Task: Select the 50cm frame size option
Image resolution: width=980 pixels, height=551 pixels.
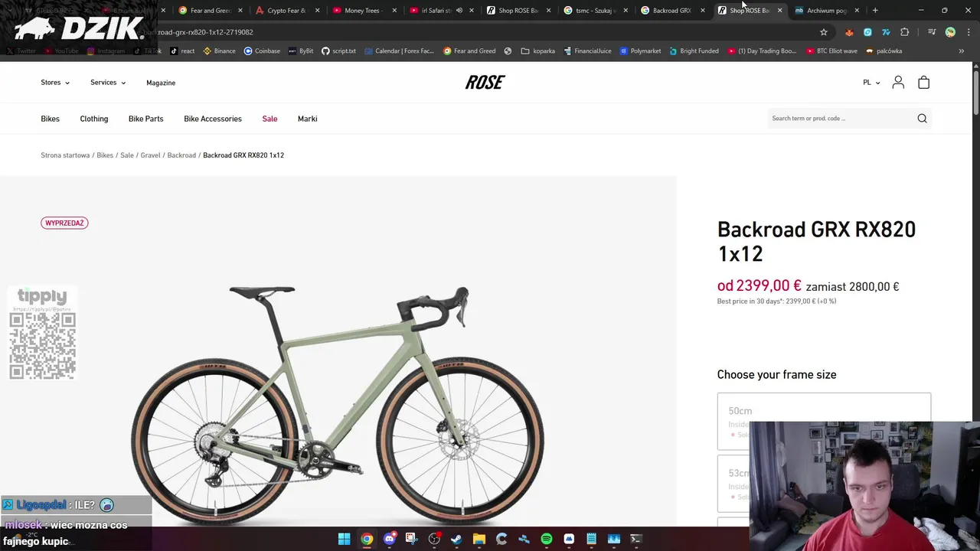Action: 824,421
